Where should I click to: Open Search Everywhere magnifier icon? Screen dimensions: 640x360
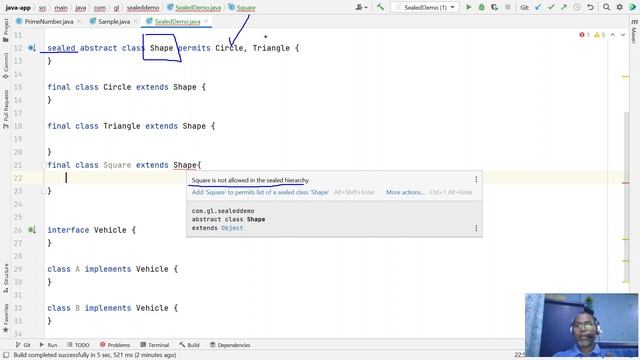pyautogui.click(x=607, y=7)
